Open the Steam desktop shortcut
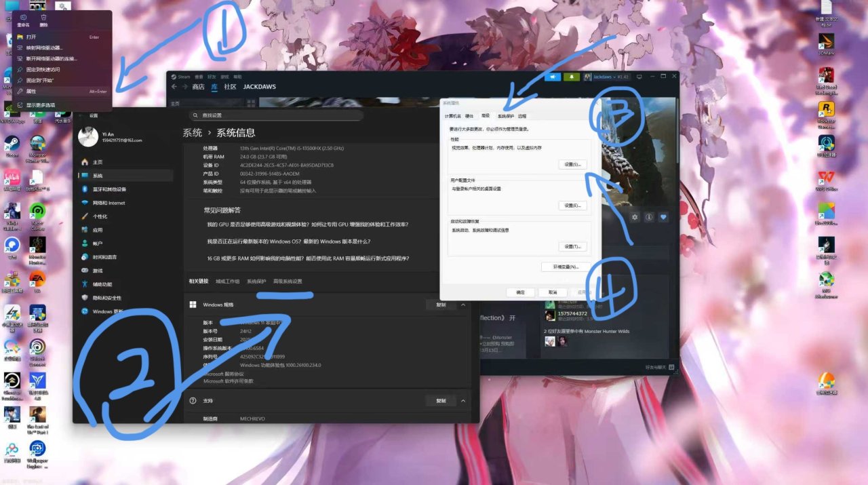 click(x=12, y=147)
